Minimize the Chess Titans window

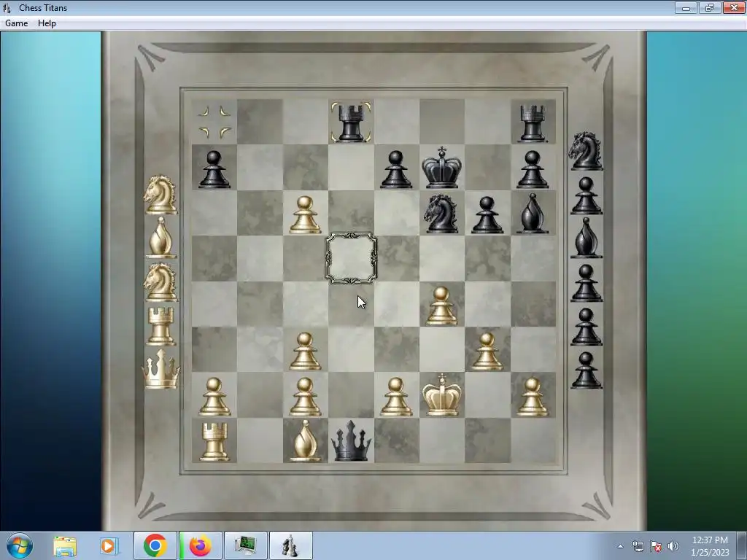[686, 7]
